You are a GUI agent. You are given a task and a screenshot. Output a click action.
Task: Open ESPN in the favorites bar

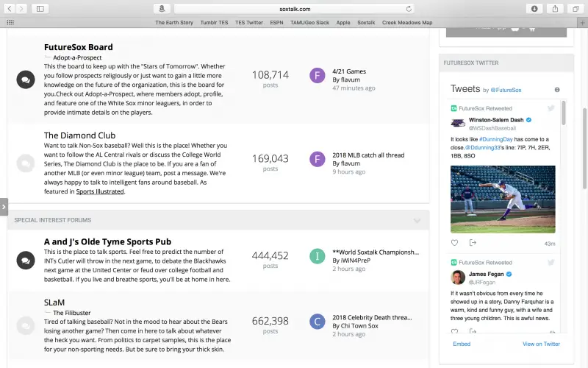pos(276,23)
